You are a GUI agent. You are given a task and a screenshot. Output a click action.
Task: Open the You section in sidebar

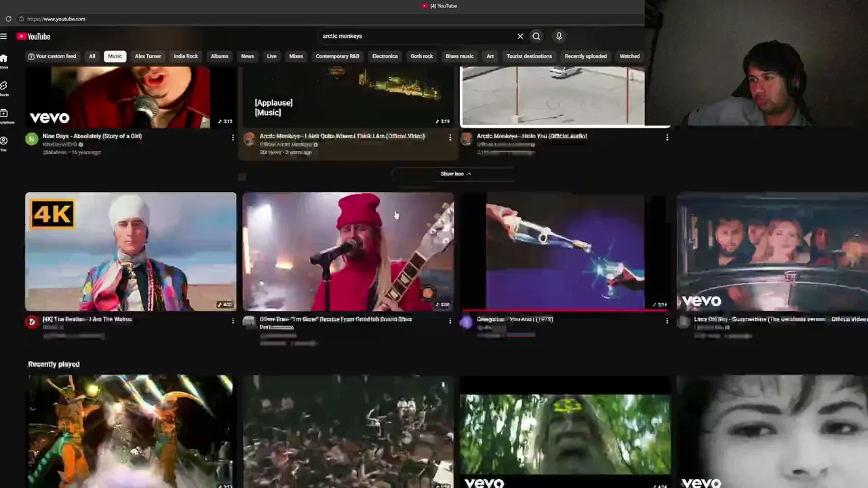(x=4, y=144)
